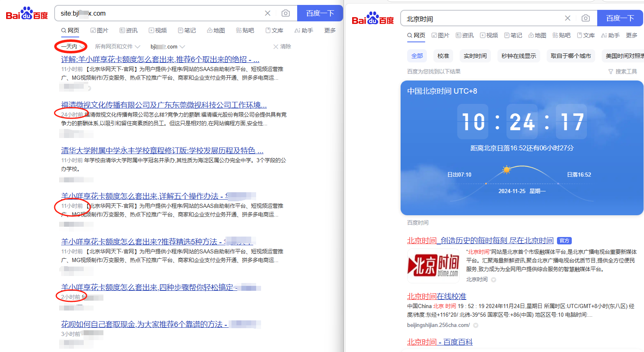This screenshot has width=644, height=352.
Task: Select 贴吧 tab in left window
Action: pyautogui.click(x=245, y=30)
